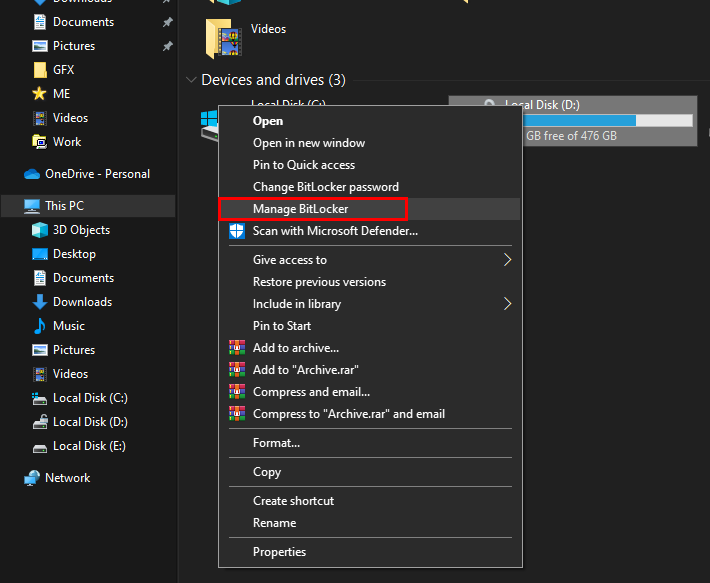Image resolution: width=710 pixels, height=583 pixels.
Task: Click the 3D Objects cube icon
Action: pos(40,230)
